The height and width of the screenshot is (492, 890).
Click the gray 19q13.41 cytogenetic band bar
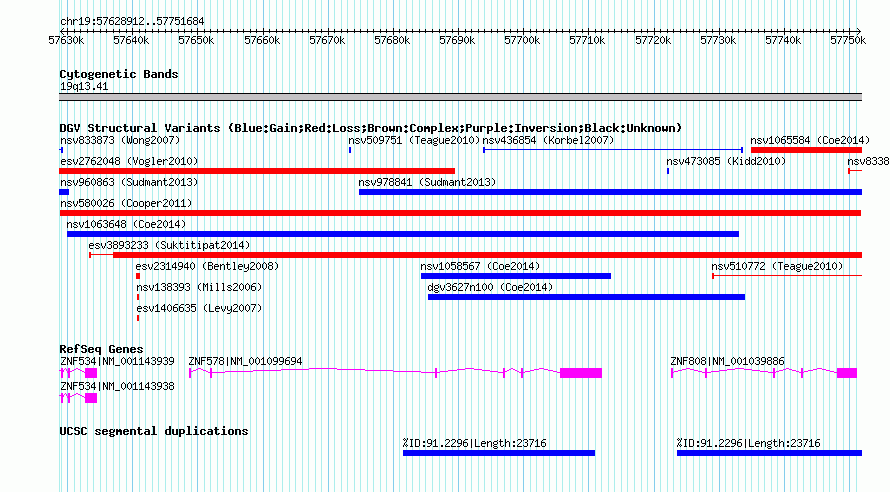[x=460, y=97]
